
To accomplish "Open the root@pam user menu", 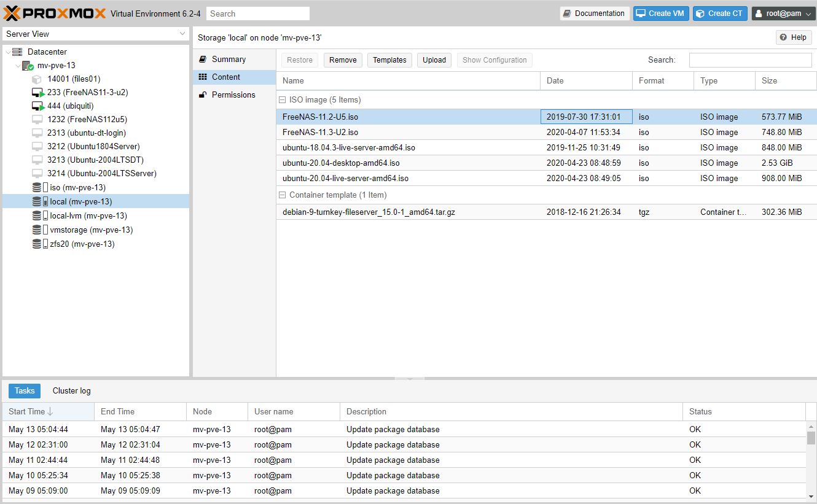I will point(783,14).
